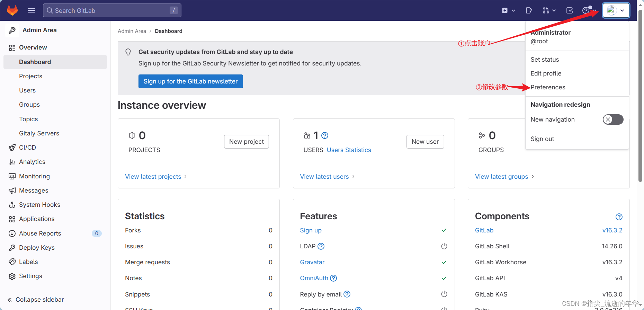Screen dimensions: 644x310
Task: Open the user avatar account dropdown
Action: tap(616, 10)
